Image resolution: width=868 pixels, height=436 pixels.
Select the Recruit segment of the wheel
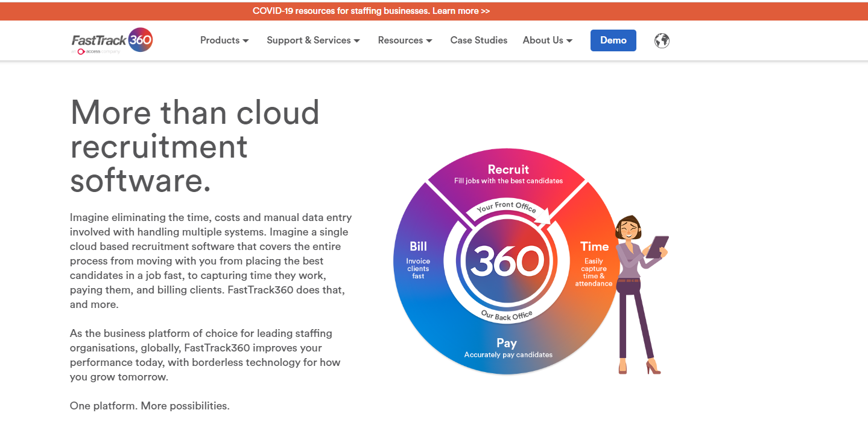[x=508, y=174]
